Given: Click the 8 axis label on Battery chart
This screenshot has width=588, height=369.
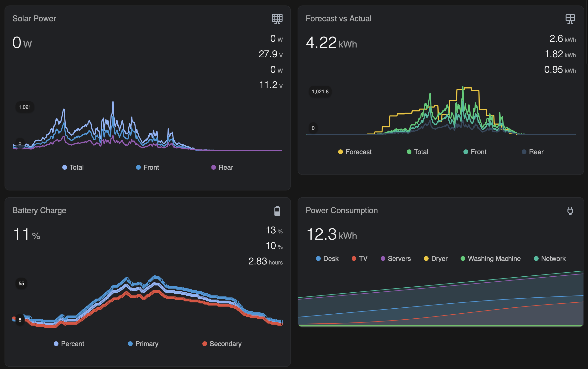Looking at the screenshot, I should [20, 320].
